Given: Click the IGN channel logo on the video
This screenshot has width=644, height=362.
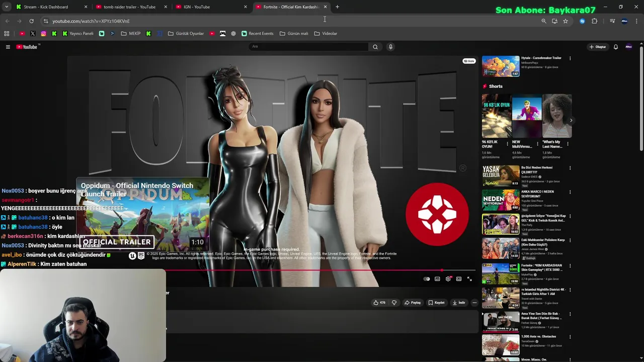Looking at the screenshot, I should click(437, 214).
